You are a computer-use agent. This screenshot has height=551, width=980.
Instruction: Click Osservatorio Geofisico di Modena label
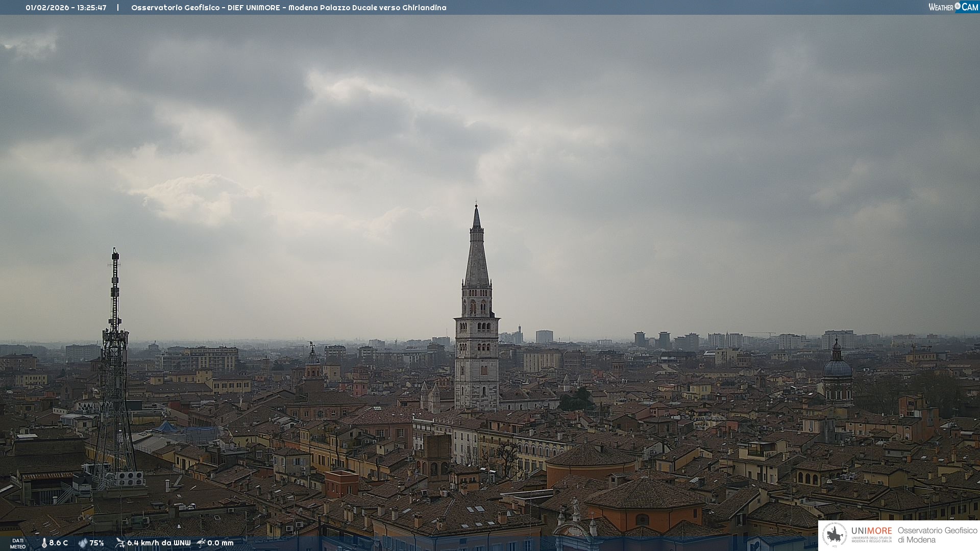937,535
